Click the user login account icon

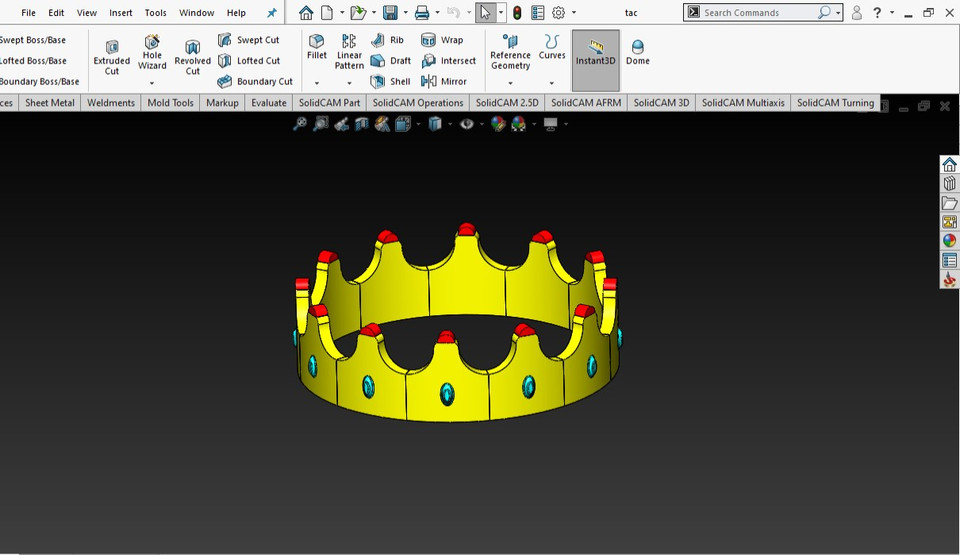coord(857,12)
